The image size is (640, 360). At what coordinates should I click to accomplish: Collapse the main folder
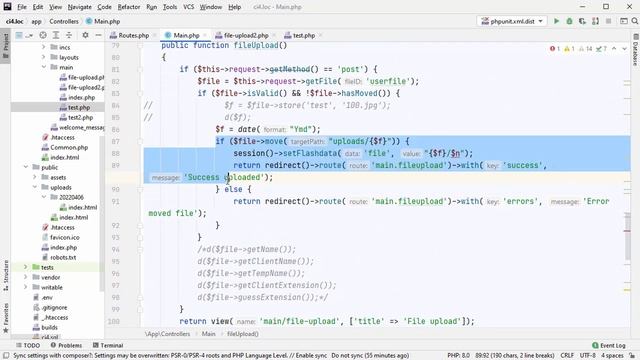click(44, 67)
